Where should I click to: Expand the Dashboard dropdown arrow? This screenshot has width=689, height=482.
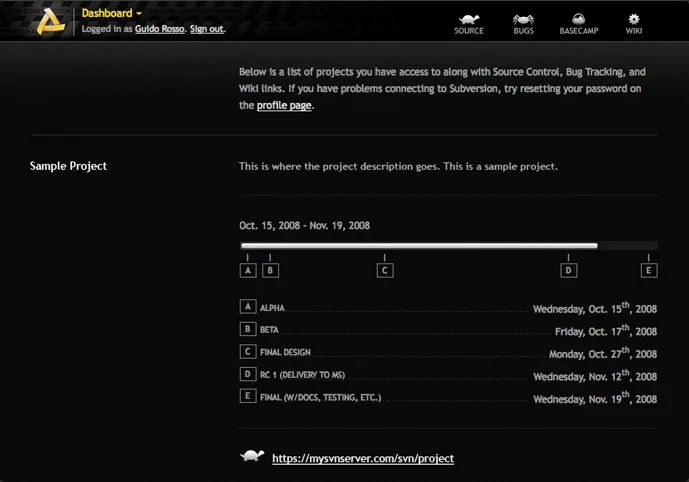pos(139,14)
